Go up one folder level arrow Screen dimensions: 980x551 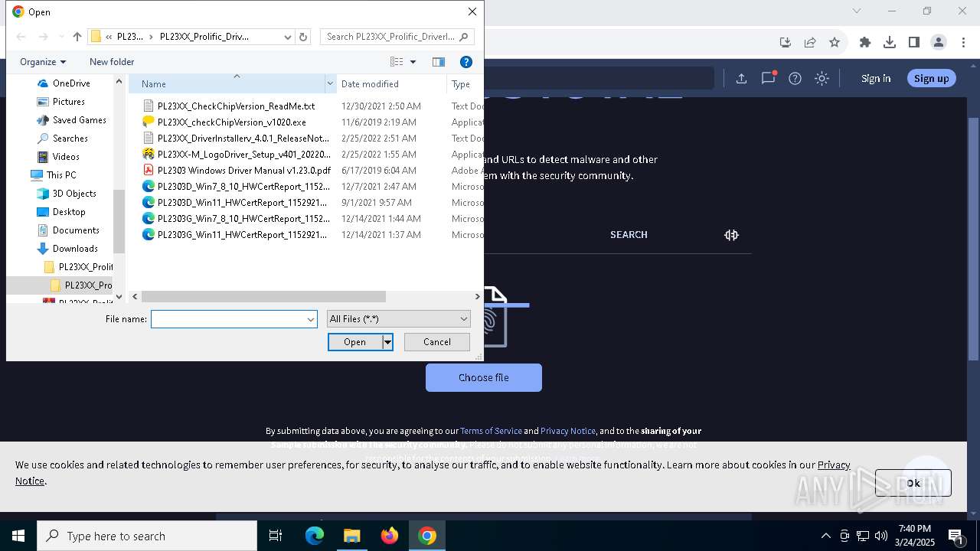[77, 37]
